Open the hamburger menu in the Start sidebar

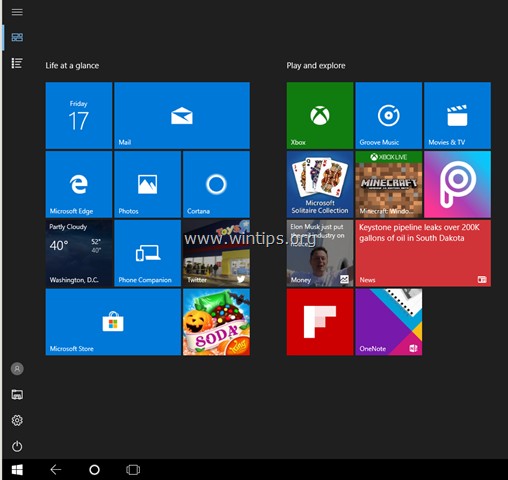pos(17,12)
